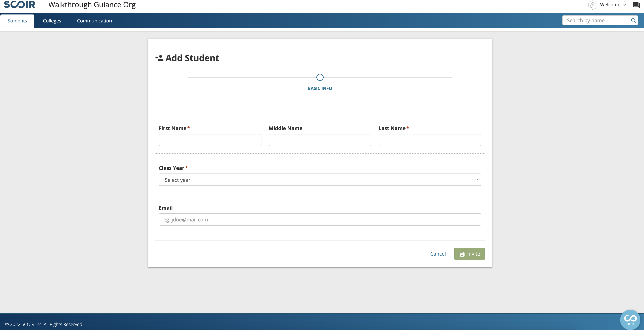Click the Basic Info step circle
The height and width of the screenshot is (330, 644).
pos(320,77)
